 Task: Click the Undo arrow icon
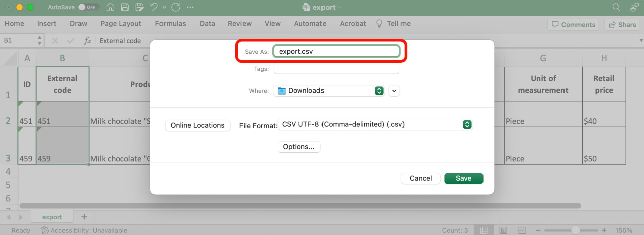pos(154,7)
